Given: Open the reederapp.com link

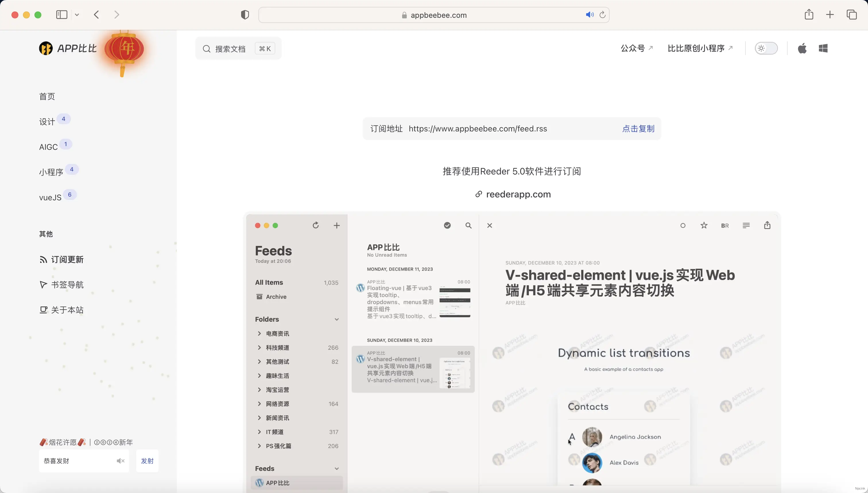Looking at the screenshot, I should pyautogui.click(x=518, y=194).
